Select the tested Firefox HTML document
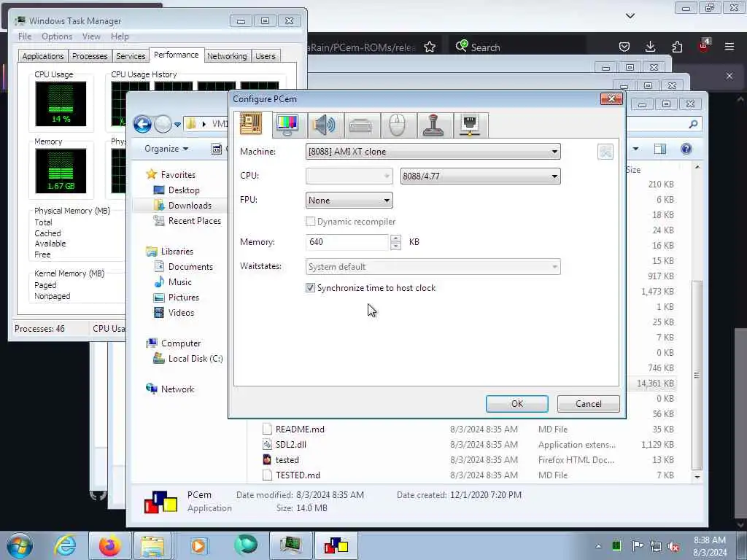747x560 pixels. click(x=287, y=460)
